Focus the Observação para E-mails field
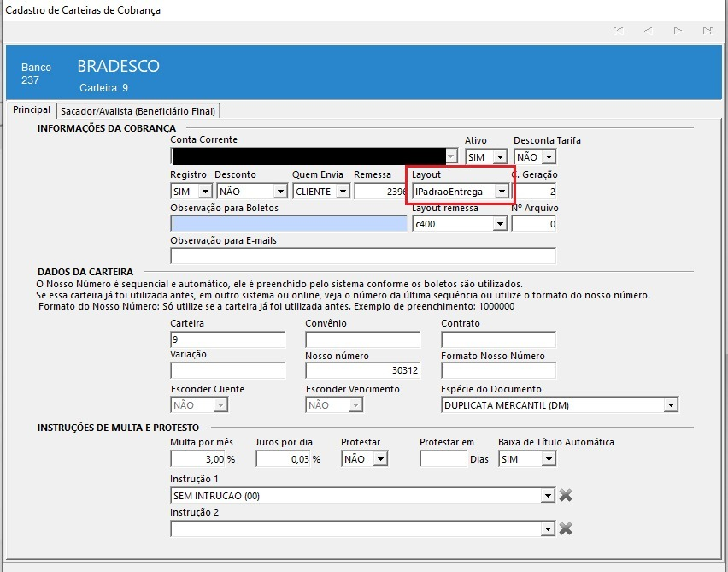Image resolution: width=728 pixels, height=572 pixels. coord(363,256)
